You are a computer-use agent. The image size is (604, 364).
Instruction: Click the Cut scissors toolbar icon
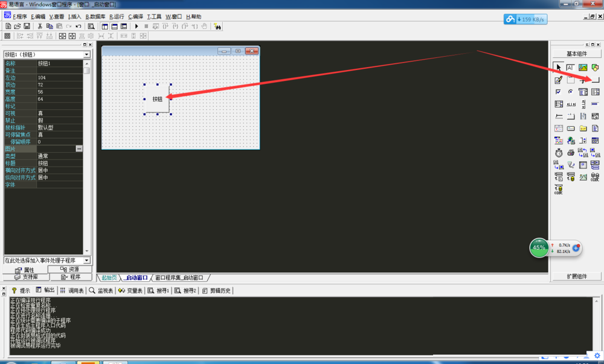tap(40, 26)
